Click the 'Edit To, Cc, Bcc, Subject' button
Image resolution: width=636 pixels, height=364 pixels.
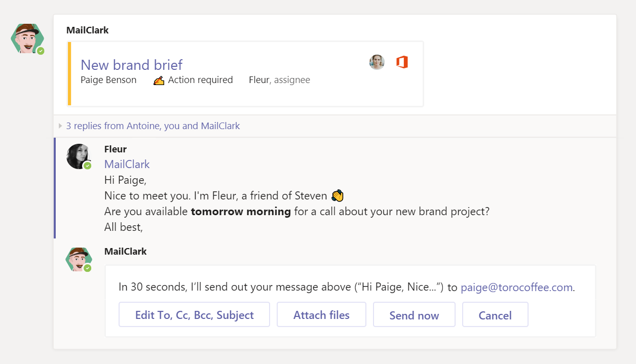[195, 315]
